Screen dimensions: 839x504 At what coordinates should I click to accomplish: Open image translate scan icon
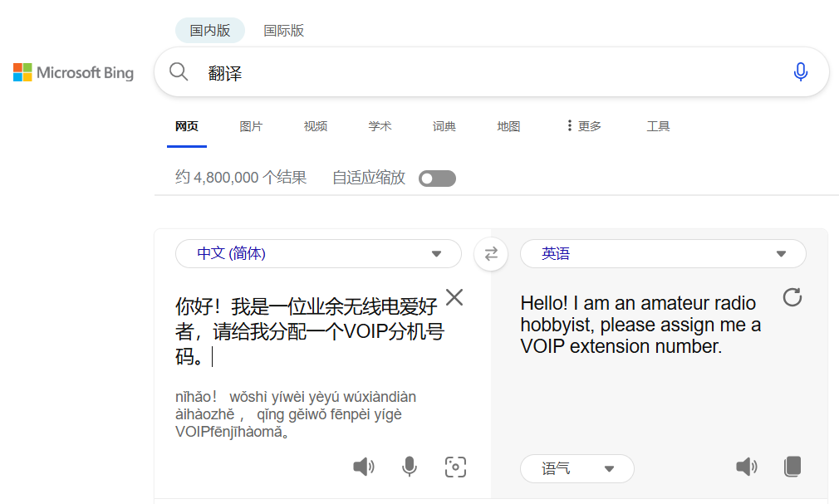(x=455, y=467)
